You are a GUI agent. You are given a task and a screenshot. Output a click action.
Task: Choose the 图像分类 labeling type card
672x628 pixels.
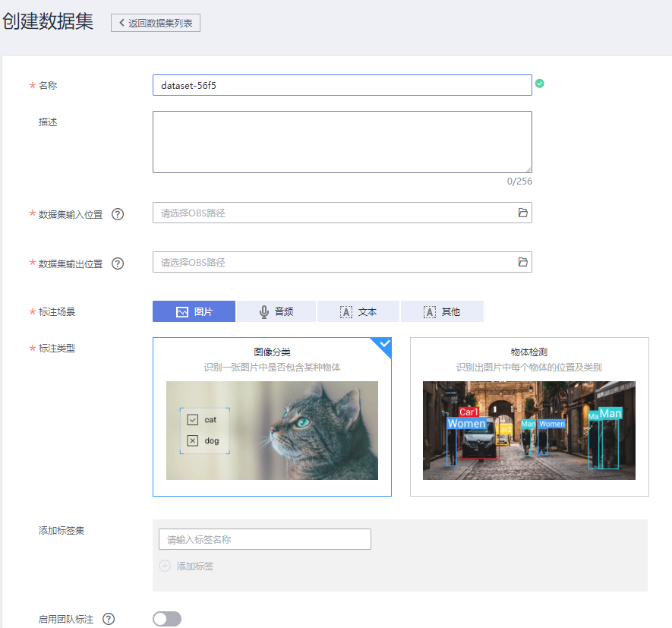coord(272,417)
